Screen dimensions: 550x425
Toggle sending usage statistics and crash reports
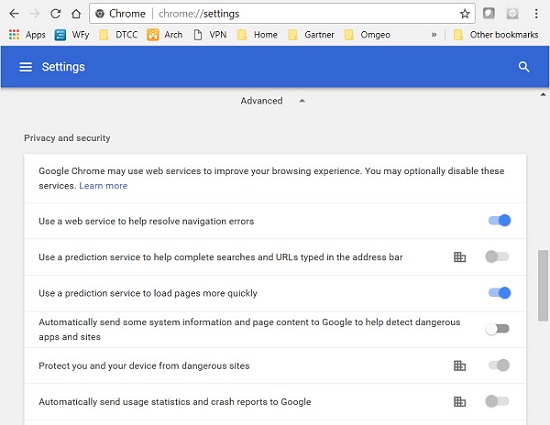[497, 401]
